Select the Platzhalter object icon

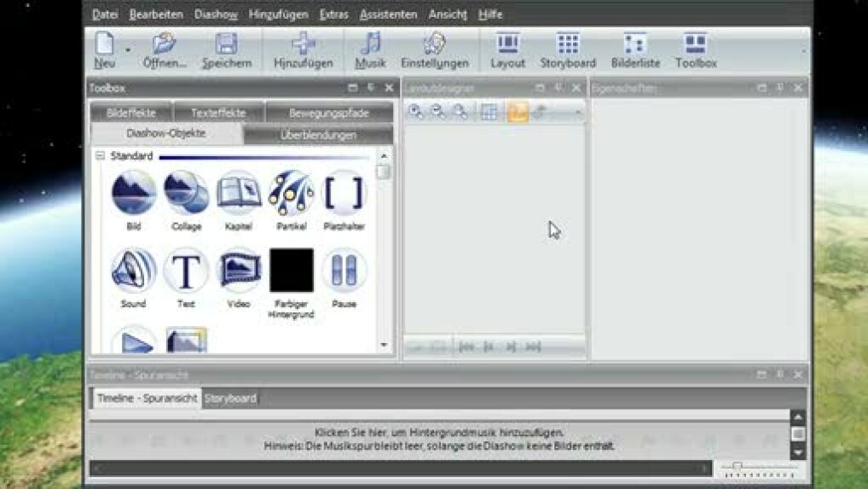tap(344, 193)
